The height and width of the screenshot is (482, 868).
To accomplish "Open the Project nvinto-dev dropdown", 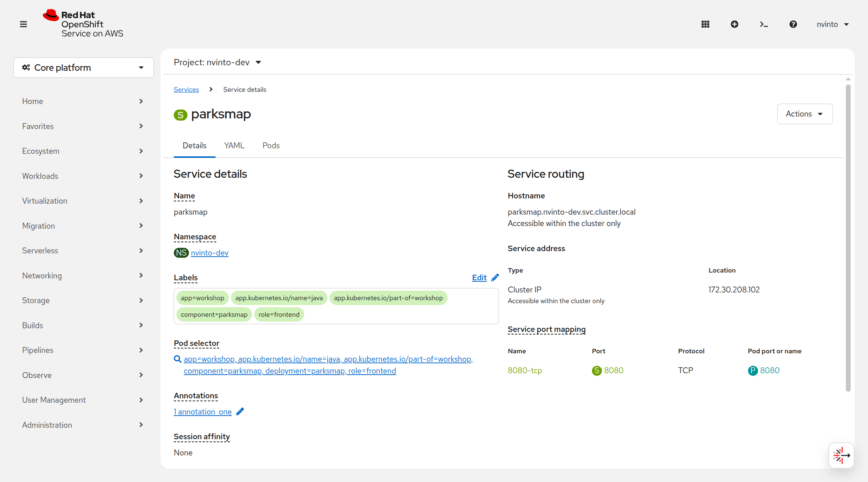I will [218, 62].
